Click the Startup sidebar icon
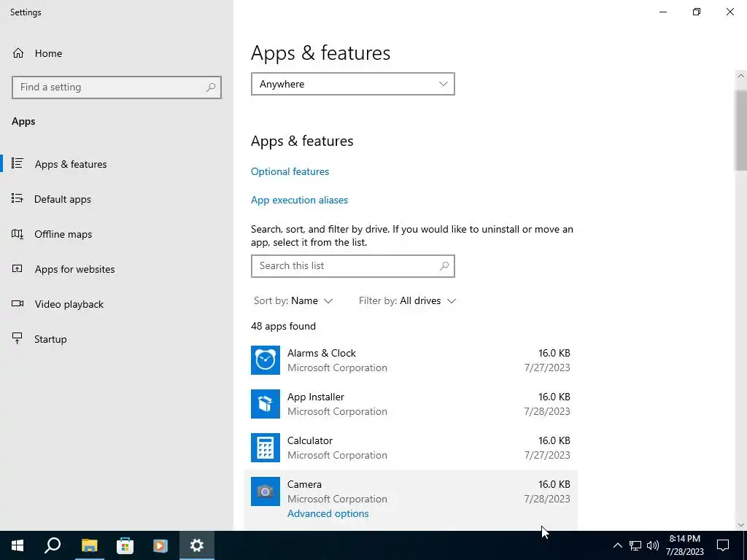 point(18,338)
